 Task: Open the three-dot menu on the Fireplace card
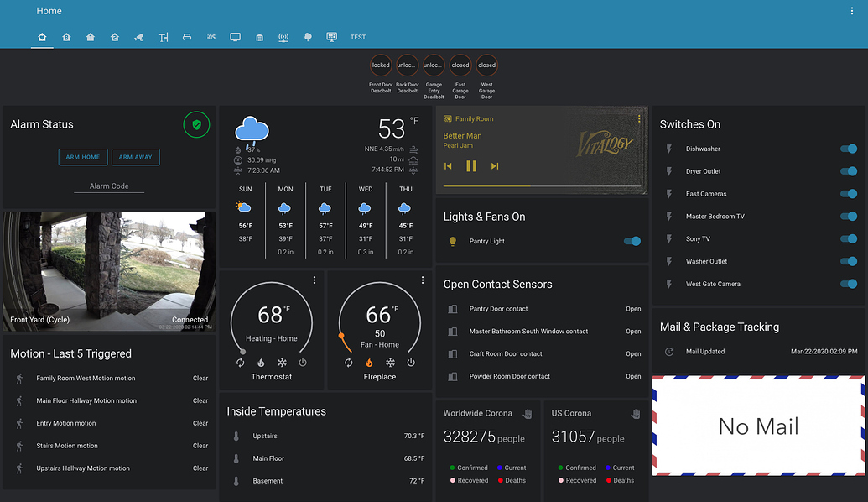[x=422, y=279]
